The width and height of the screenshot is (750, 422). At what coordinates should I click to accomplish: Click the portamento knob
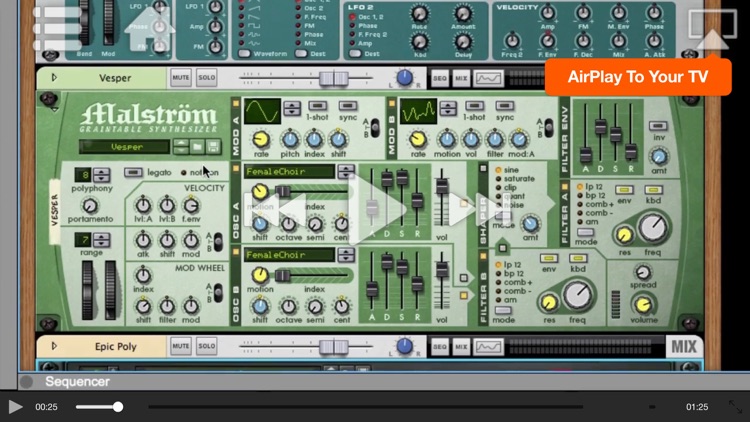tap(90, 206)
